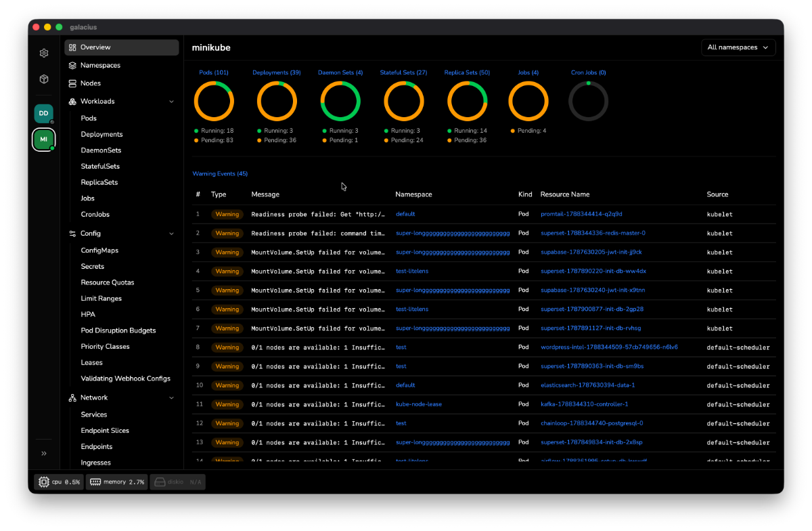Select Pods under Workloads
This screenshot has height=531, width=812.
coord(89,118)
